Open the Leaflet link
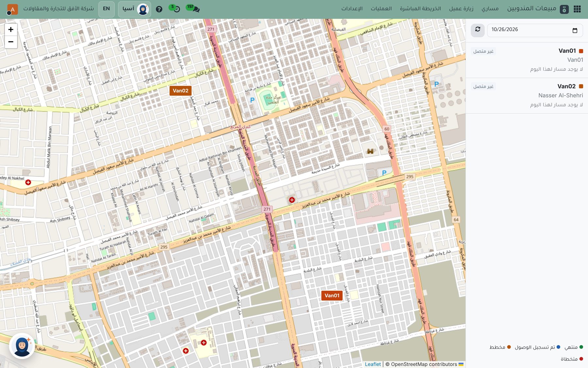This screenshot has height=368, width=588. point(373,364)
